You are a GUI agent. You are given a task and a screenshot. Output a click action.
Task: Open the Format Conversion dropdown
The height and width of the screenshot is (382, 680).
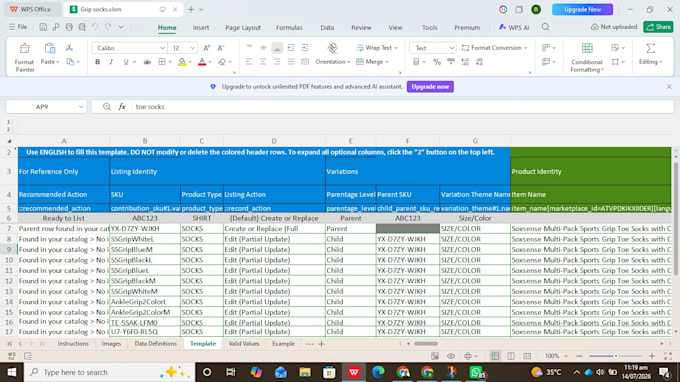tap(495, 48)
